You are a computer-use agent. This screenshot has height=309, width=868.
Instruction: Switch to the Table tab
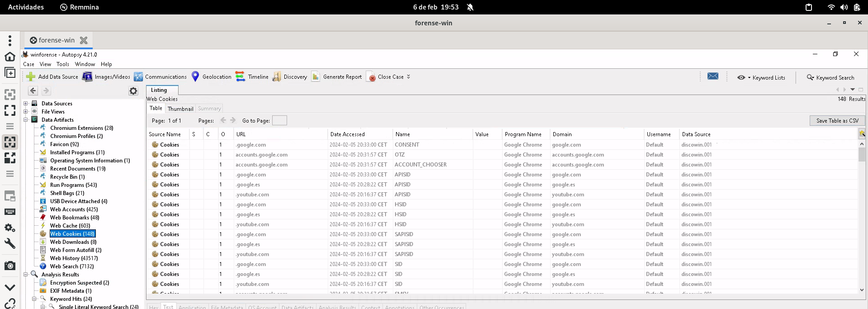coord(156,109)
